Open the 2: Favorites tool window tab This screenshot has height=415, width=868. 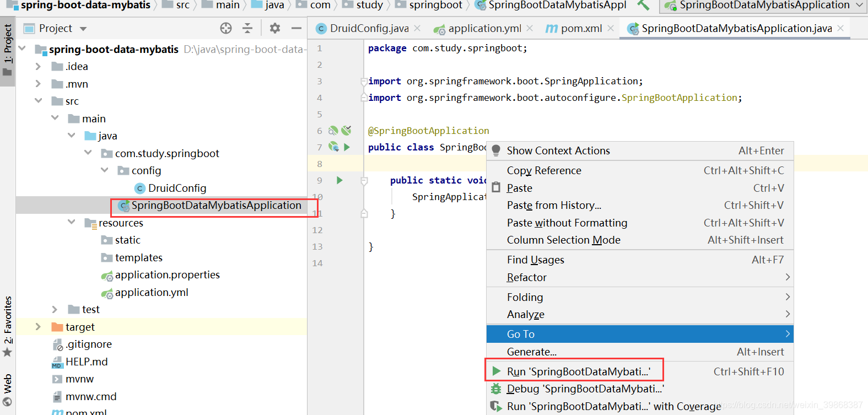8,326
